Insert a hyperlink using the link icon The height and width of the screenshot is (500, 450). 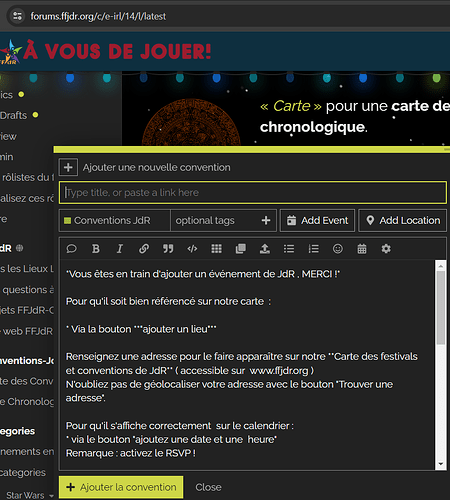click(144, 249)
